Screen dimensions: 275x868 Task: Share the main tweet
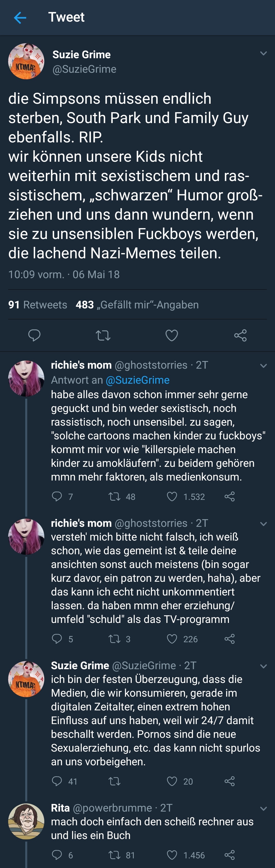pyautogui.click(x=240, y=335)
